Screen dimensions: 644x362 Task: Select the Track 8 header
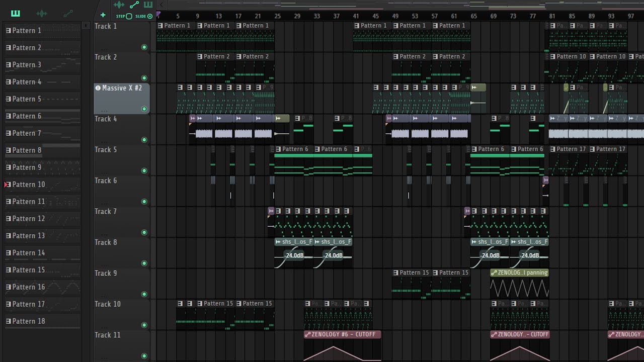(121, 253)
